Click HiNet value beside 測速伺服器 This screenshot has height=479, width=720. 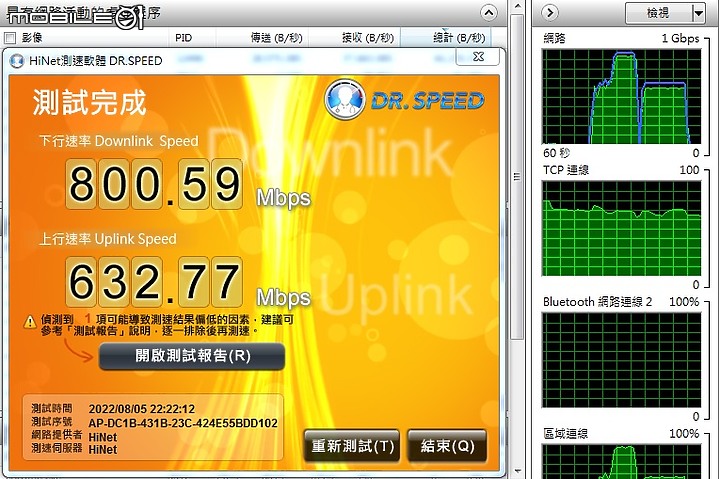click(x=103, y=450)
